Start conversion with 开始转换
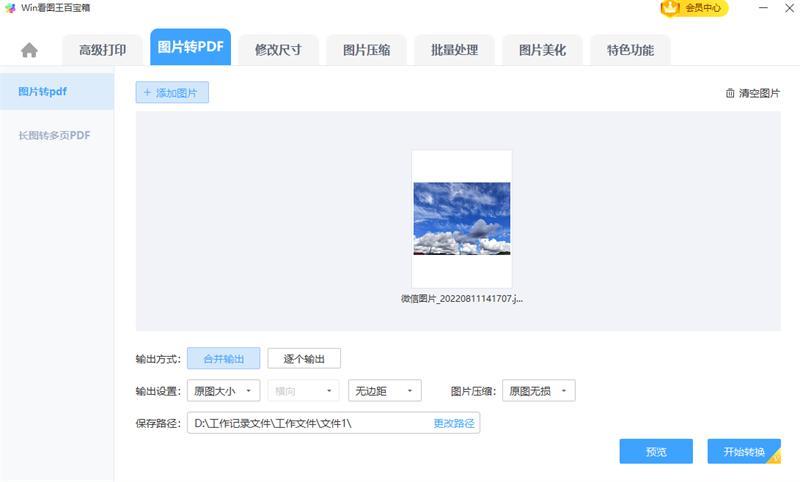Viewport: 800px width, 482px height. click(x=744, y=451)
